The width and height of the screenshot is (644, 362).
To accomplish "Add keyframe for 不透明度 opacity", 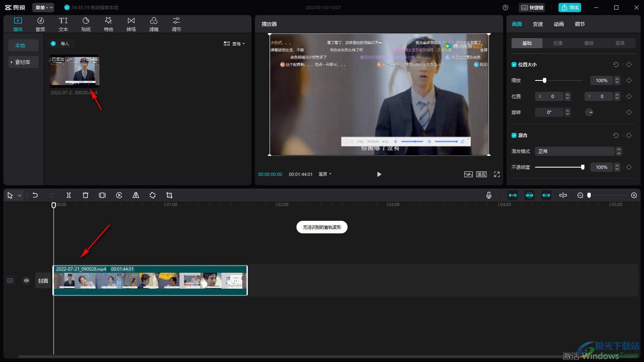I will (629, 167).
